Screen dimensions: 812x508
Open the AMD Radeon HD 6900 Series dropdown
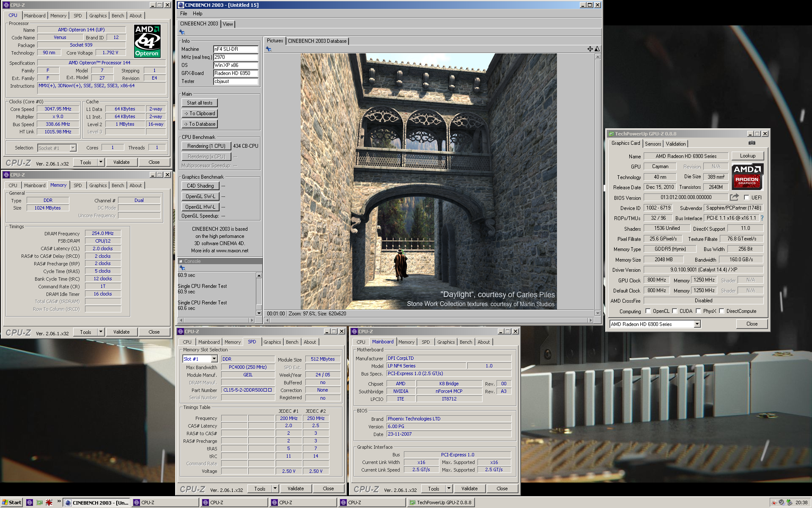click(697, 324)
